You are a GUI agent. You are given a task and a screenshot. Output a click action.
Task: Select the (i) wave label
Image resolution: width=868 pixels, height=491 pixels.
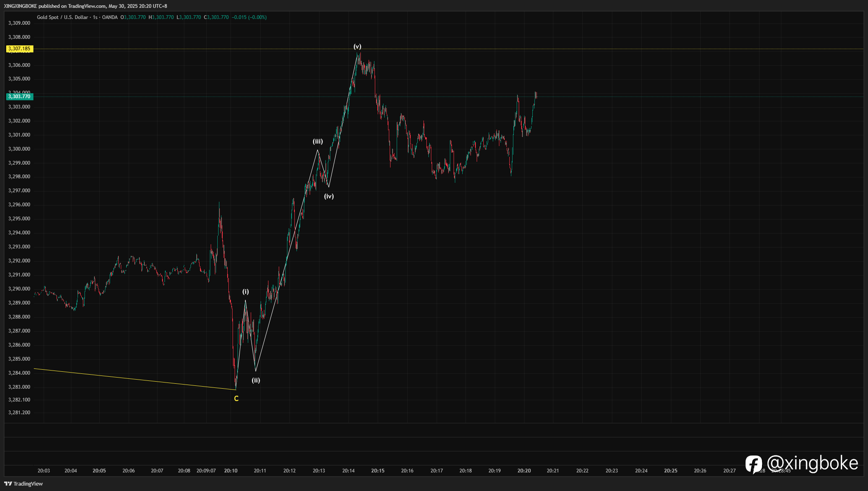click(x=245, y=292)
